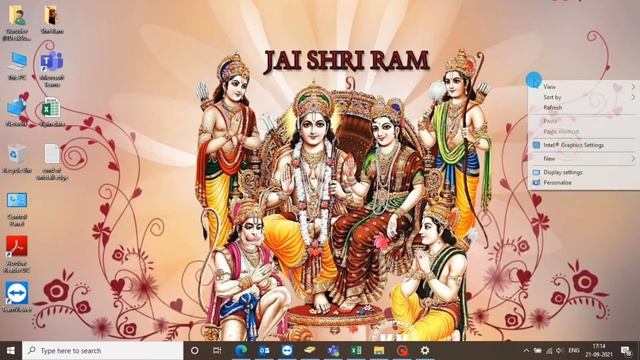The width and height of the screenshot is (640, 360).
Task: Open the Windows Start menu
Action: (11, 351)
